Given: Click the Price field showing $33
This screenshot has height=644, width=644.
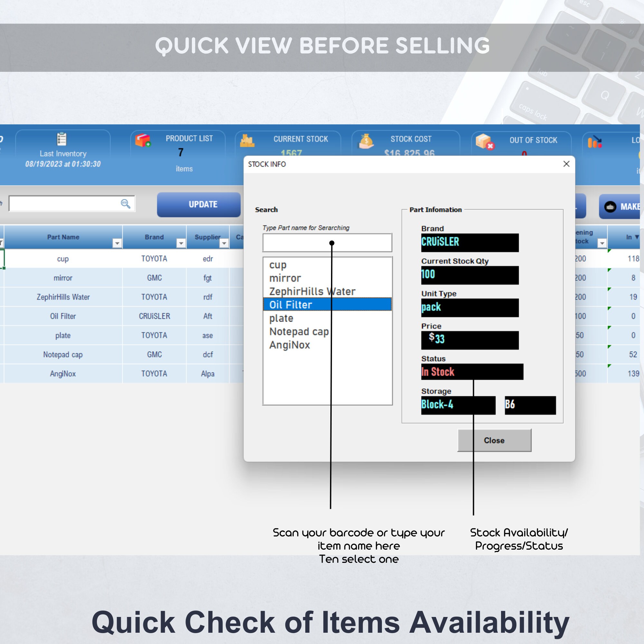Looking at the screenshot, I should tap(470, 340).
